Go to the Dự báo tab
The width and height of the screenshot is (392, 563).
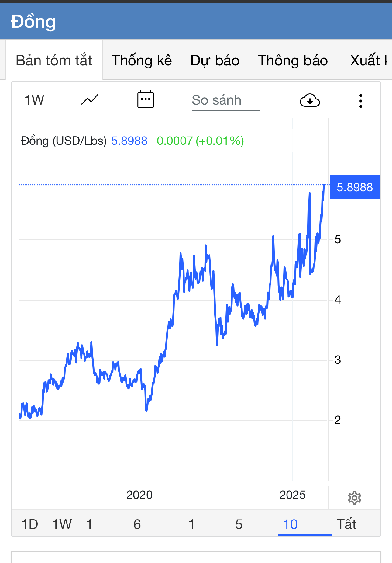215,60
